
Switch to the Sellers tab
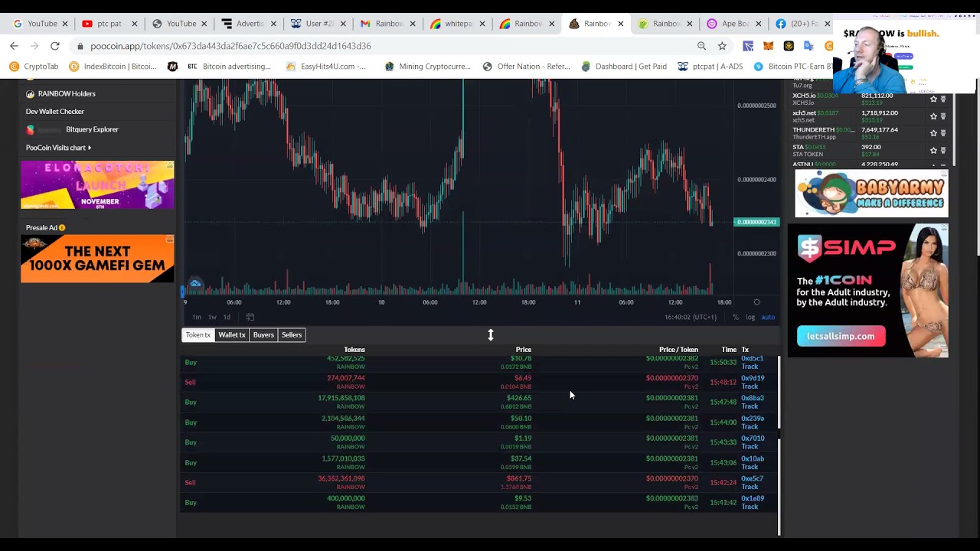[292, 334]
